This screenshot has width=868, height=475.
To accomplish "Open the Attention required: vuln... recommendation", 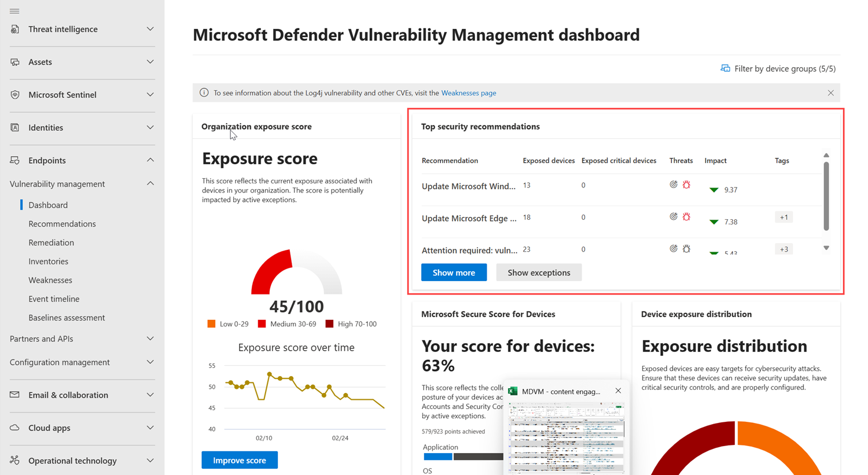I will tap(469, 250).
